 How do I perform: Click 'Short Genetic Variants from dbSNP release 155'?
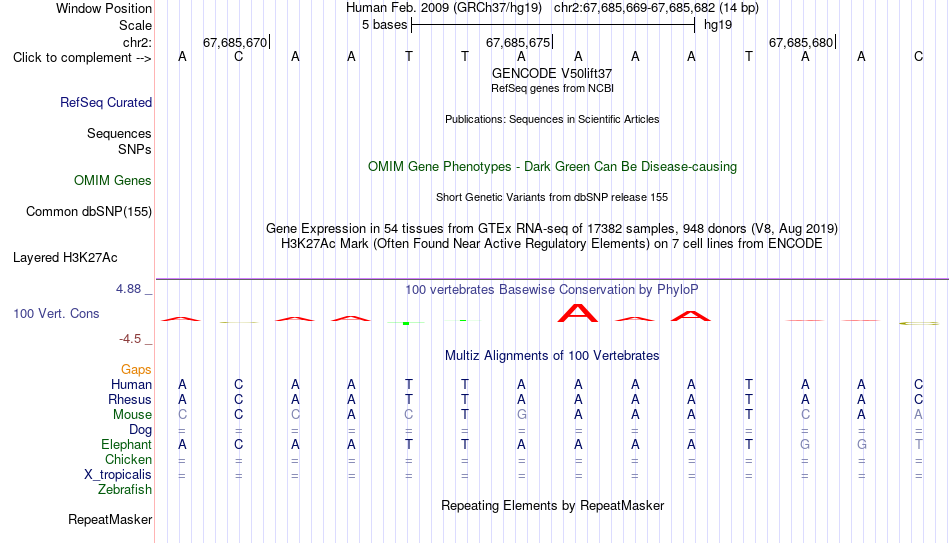552,197
